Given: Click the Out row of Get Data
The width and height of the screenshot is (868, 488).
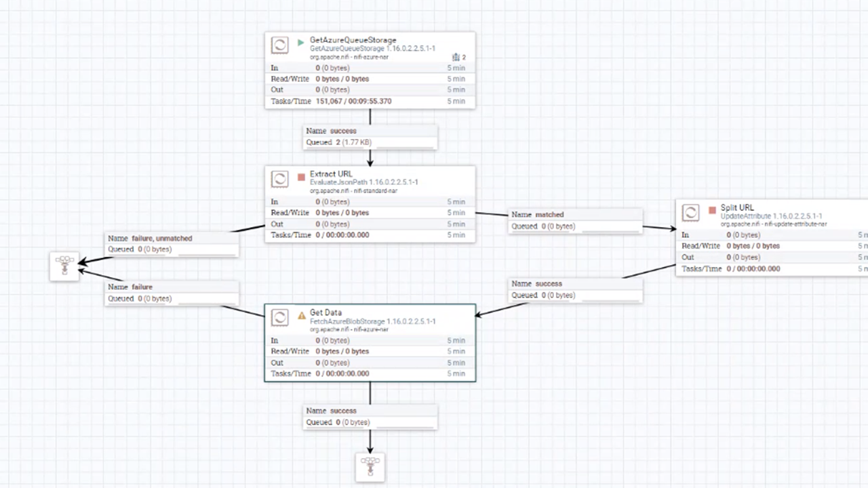Looking at the screenshot, I should (x=370, y=363).
